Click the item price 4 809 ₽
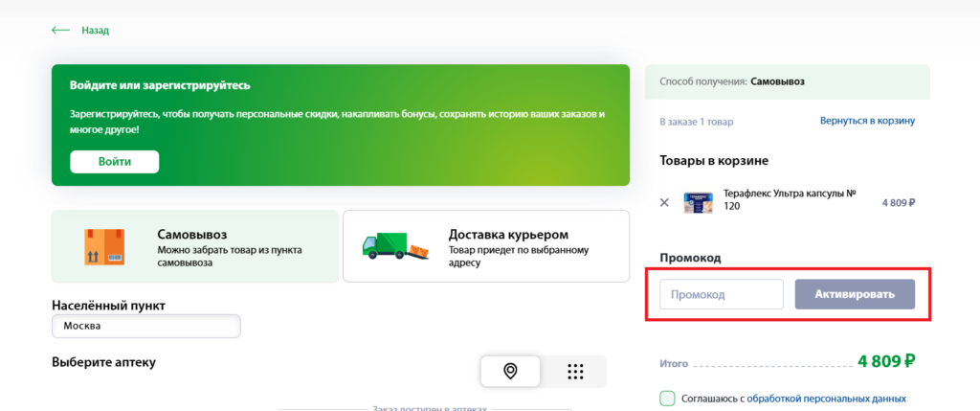 [x=899, y=203]
